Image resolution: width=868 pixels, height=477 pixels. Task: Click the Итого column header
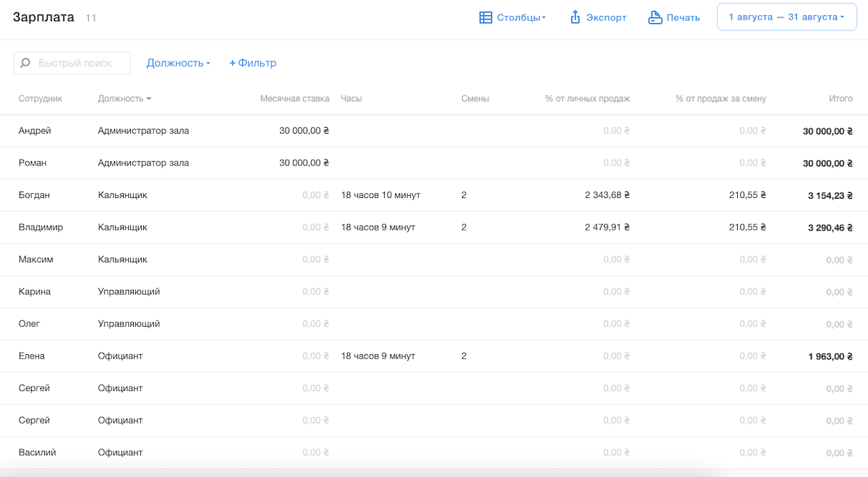click(x=841, y=98)
